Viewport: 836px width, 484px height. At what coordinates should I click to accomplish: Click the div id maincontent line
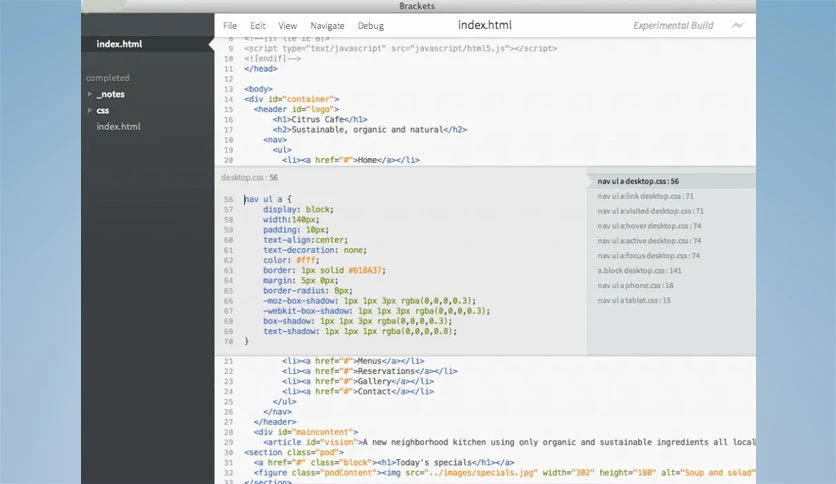coord(306,432)
